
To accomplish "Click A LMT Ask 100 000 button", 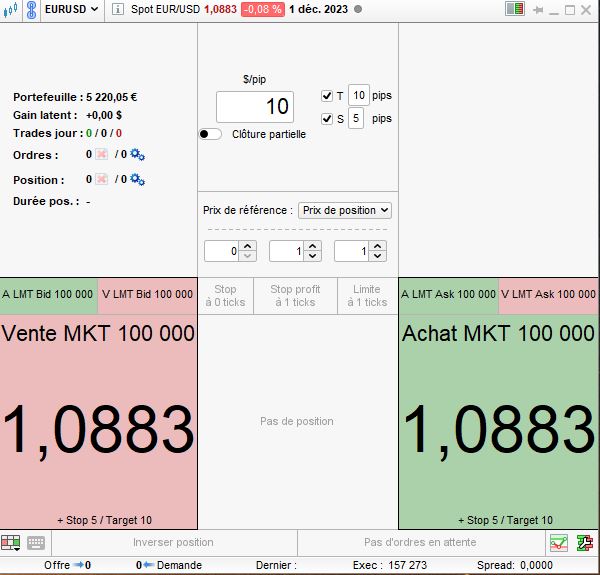I will (448, 296).
